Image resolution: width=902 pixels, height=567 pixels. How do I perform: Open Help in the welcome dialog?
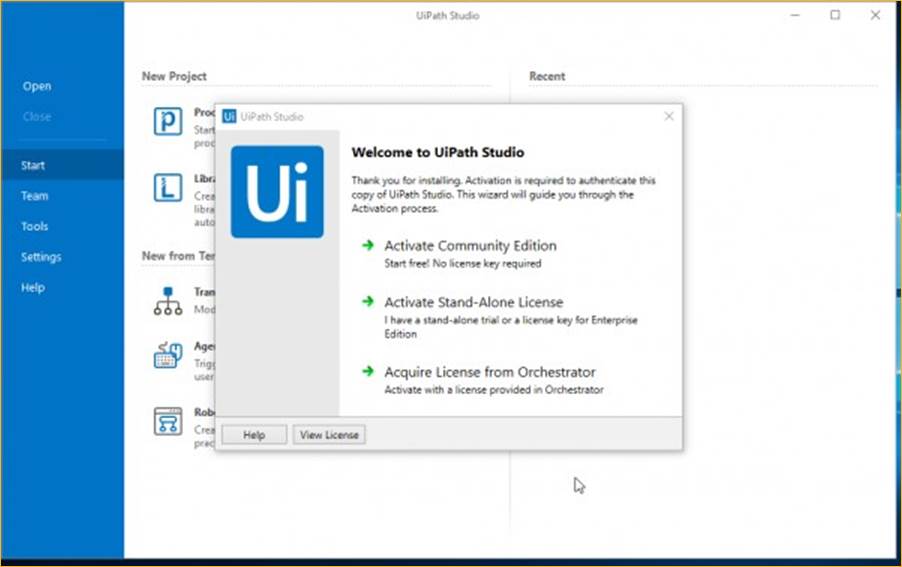[x=254, y=435]
